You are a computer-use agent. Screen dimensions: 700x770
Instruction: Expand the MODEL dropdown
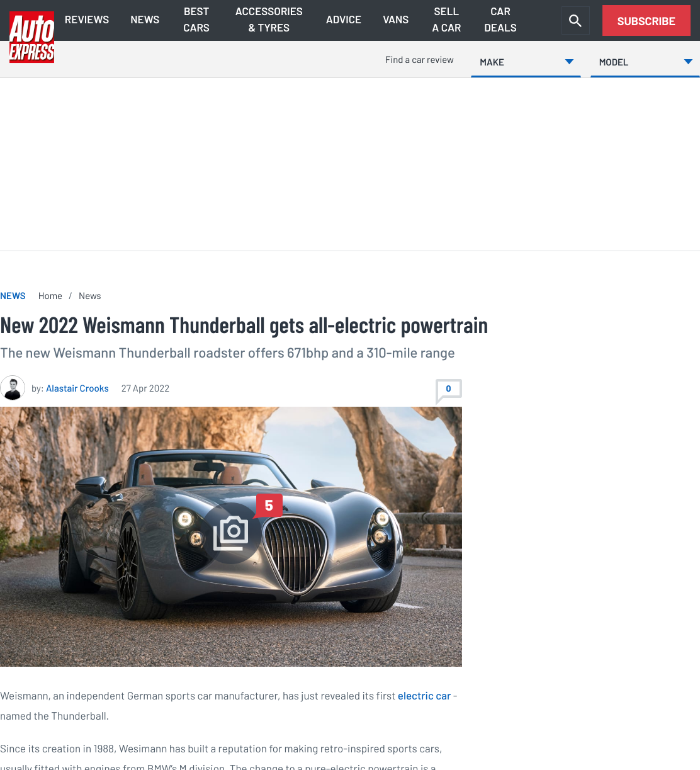(x=645, y=62)
